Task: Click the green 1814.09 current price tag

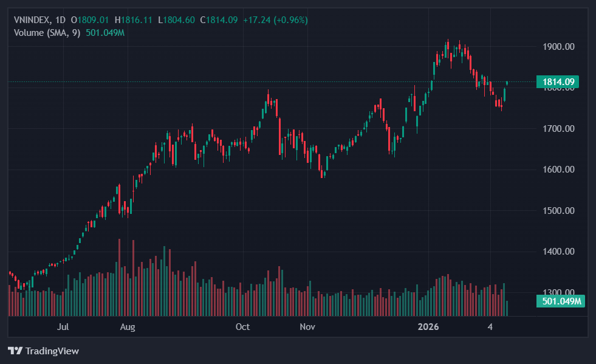Action: click(557, 82)
